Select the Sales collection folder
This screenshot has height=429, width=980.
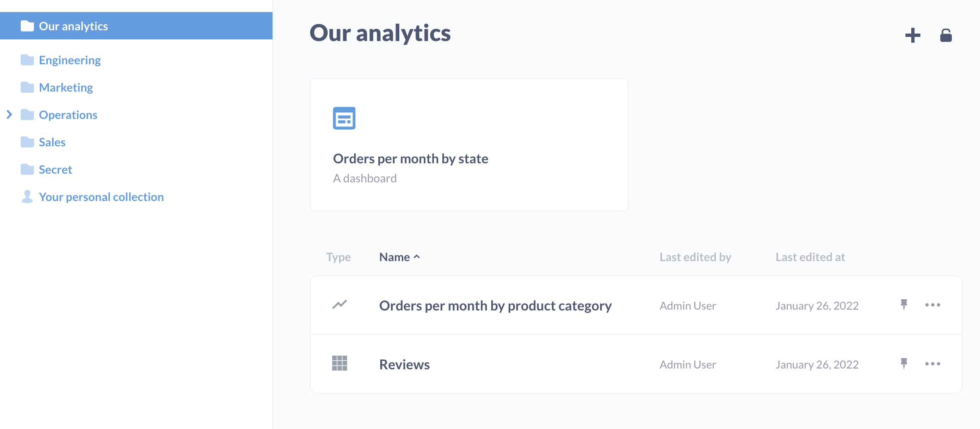[52, 142]
